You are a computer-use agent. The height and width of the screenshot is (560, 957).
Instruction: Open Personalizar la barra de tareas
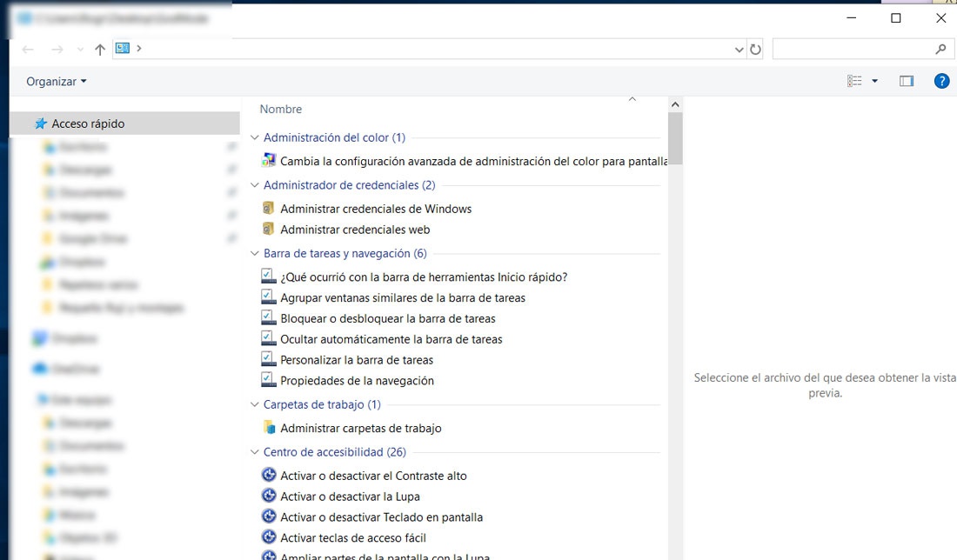(x=354, y=359)
